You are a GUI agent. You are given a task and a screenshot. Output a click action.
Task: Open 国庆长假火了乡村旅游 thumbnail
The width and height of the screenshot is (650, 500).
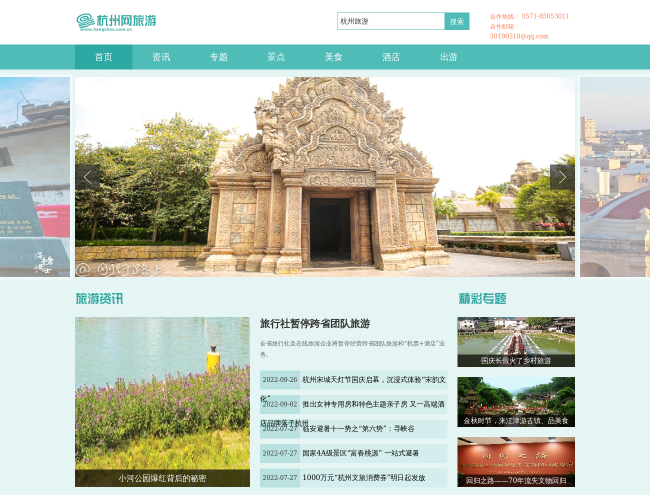[515, 342]
